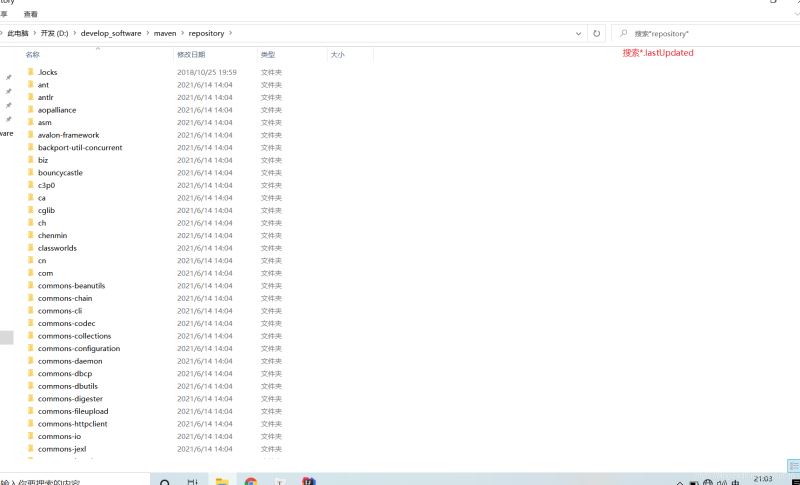Select the commons-collections folder
Viewport: 800px width, 485px height.
coord(74,336)
